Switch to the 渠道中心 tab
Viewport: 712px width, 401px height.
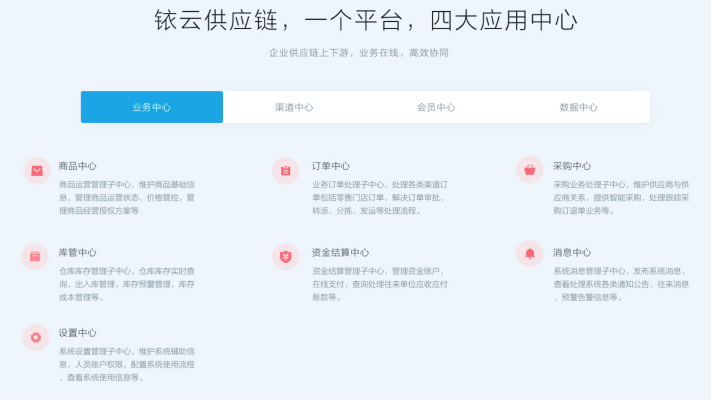pyautogui.click(x=294, y=107)
